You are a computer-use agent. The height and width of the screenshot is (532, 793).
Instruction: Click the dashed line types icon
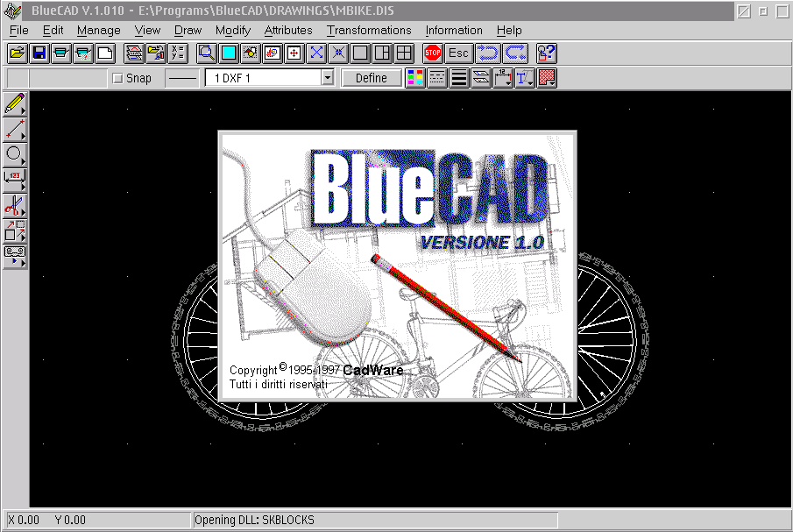(x=437, y=78)
